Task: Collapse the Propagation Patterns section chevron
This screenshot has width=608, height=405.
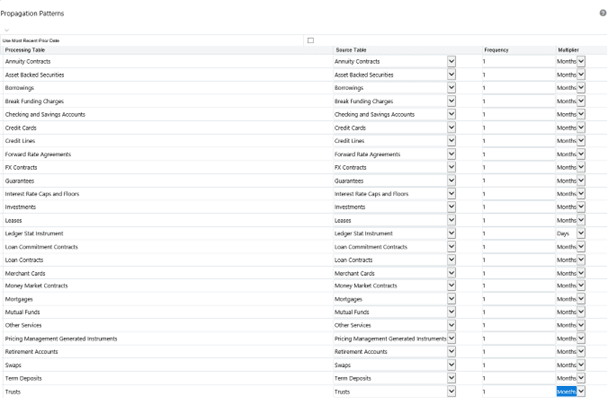Action: coord(7,30)
